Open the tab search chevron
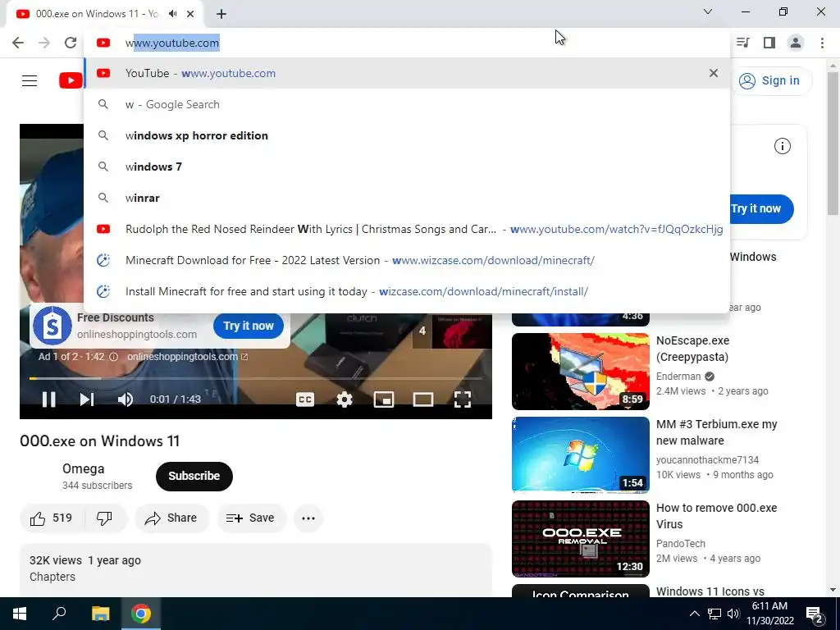This screenshot has width=840, height=630. click(708, 11)
